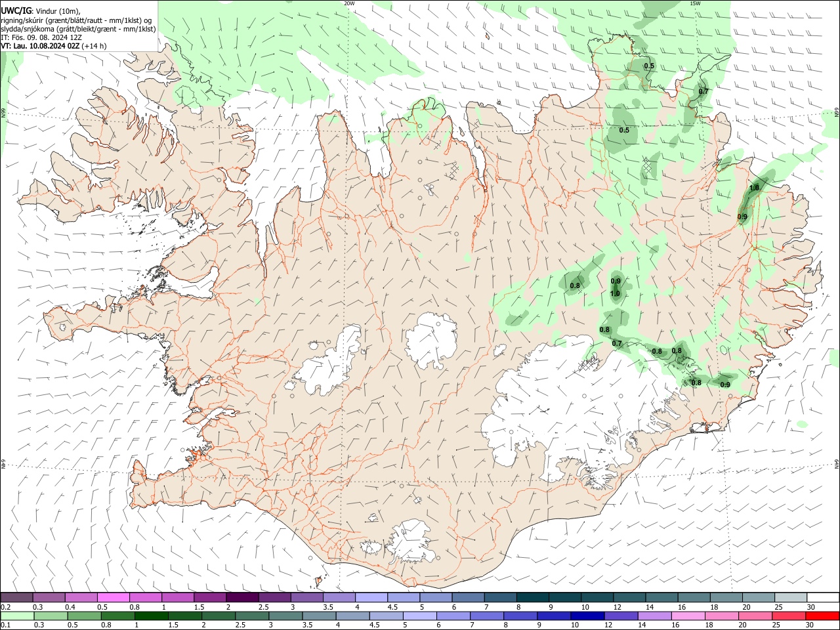
Task: Click the 'slydda/snjókoma' legend description line
Action: [79, 29]
